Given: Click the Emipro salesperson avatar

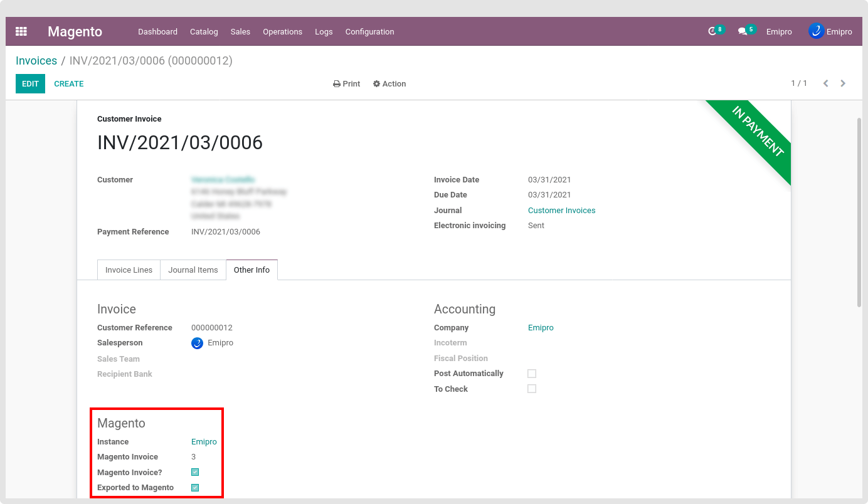Looking at the screenshot, I should tap(197, 343).
